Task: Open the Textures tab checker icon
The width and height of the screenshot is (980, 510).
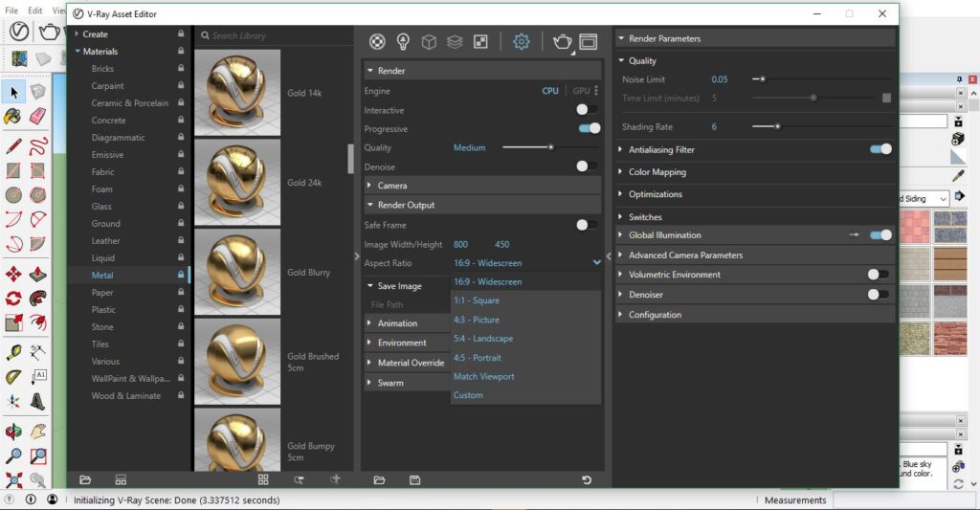Action: coord(480,42)
